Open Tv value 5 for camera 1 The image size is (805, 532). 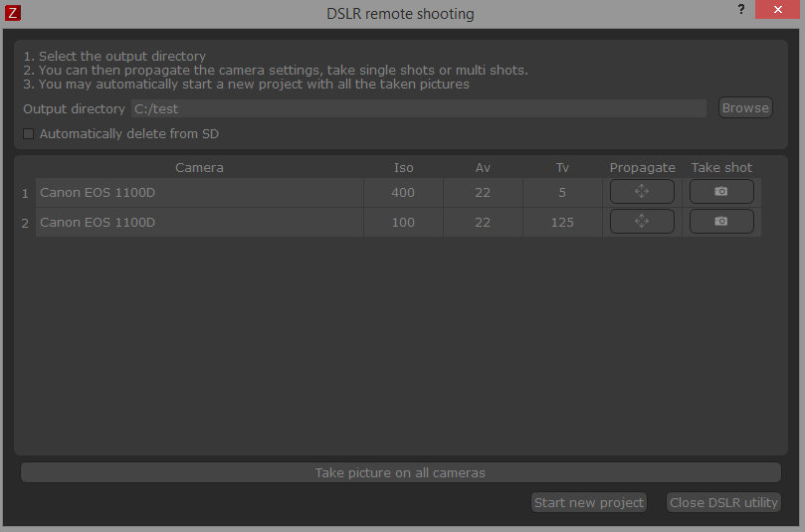click(562, 193)
